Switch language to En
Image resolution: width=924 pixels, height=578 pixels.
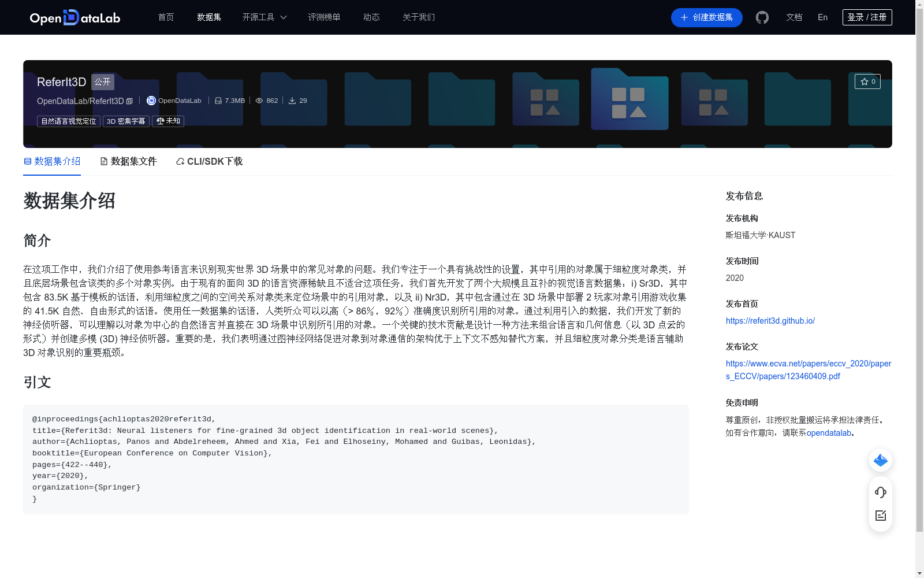coord(822,17)
